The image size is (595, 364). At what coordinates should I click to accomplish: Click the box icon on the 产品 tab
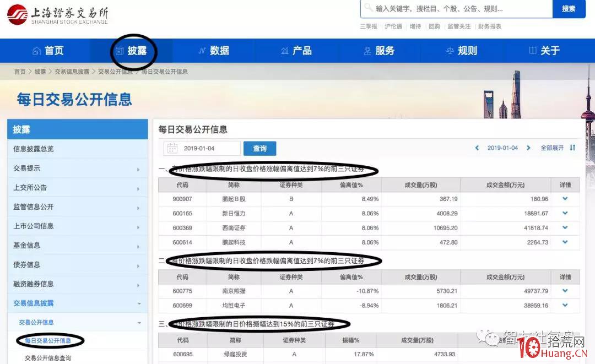point(285,51)
